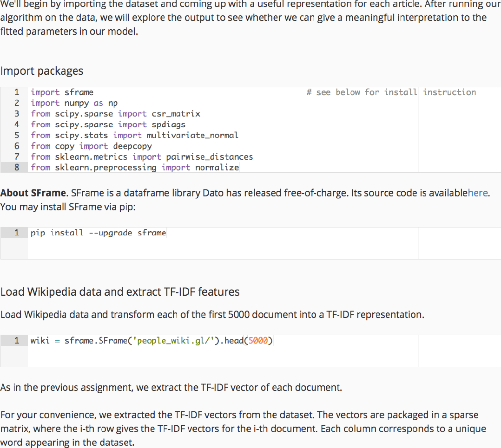501x448 pixels.
Task: Click the 'import sframe' code line
Action: [x=62, y=92]
